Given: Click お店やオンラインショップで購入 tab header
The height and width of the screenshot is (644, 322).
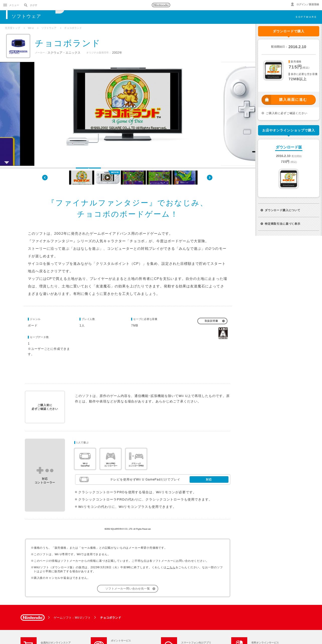Looking at the screenshot, I should [289, 130].
